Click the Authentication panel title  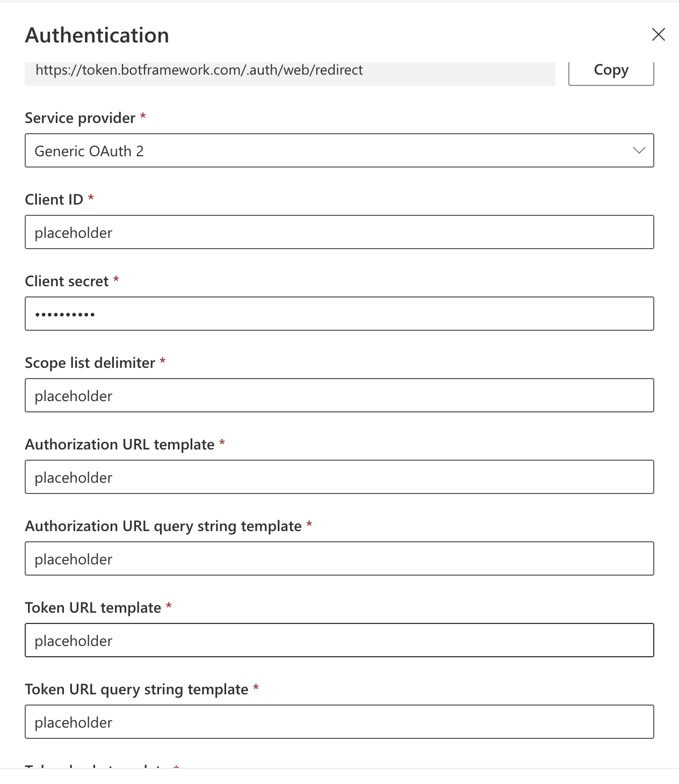point(97,35)
